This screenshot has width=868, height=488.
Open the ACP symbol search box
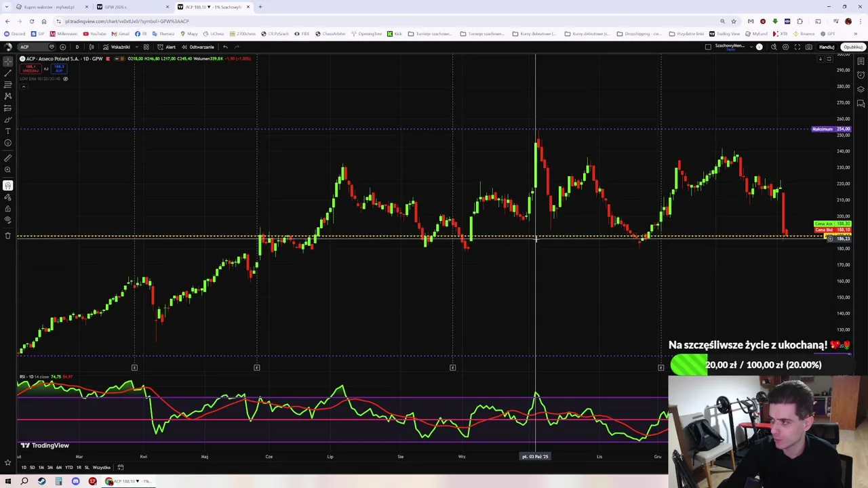coord(36,47)
